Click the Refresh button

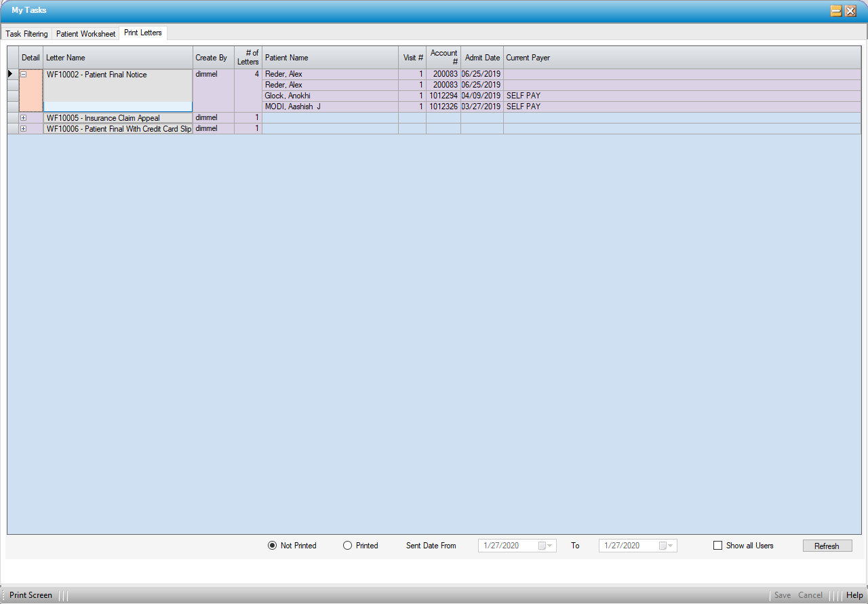click(827, 546)
